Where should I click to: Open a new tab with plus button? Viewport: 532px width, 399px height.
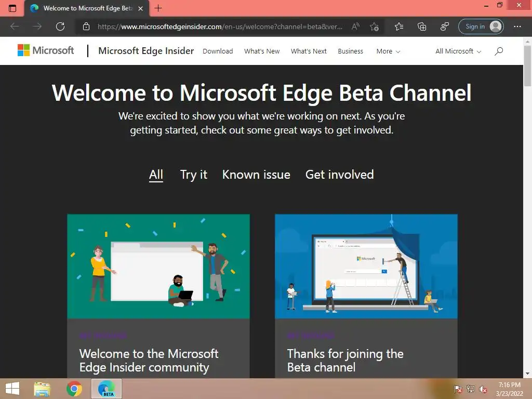(x=158, y=8)
